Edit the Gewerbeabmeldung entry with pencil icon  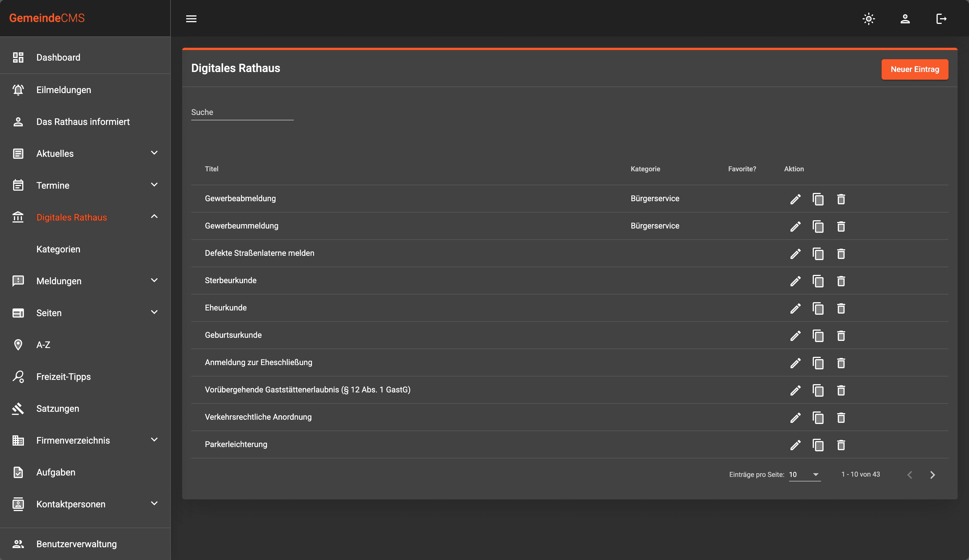point(796,199)
